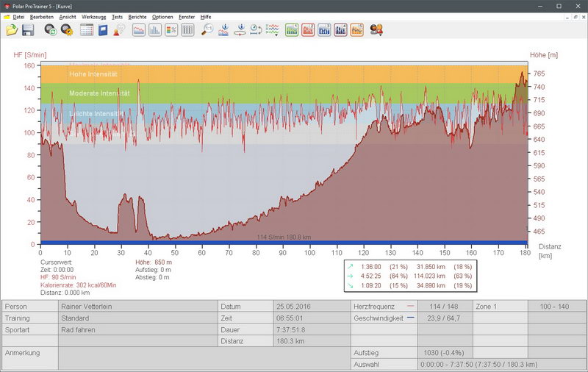
Task: Expand the Optionen menu
Action: (x=162, y=16)
